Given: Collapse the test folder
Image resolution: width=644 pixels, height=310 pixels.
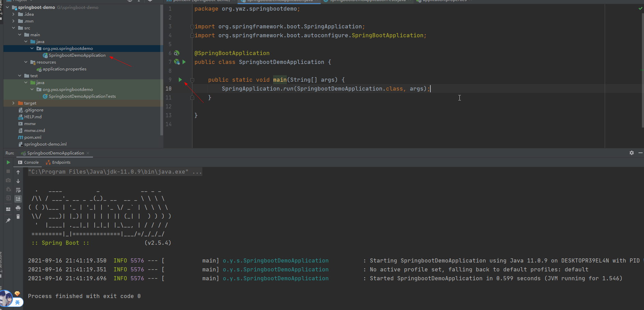Looking at the screenshot, I should click(19, 76).
